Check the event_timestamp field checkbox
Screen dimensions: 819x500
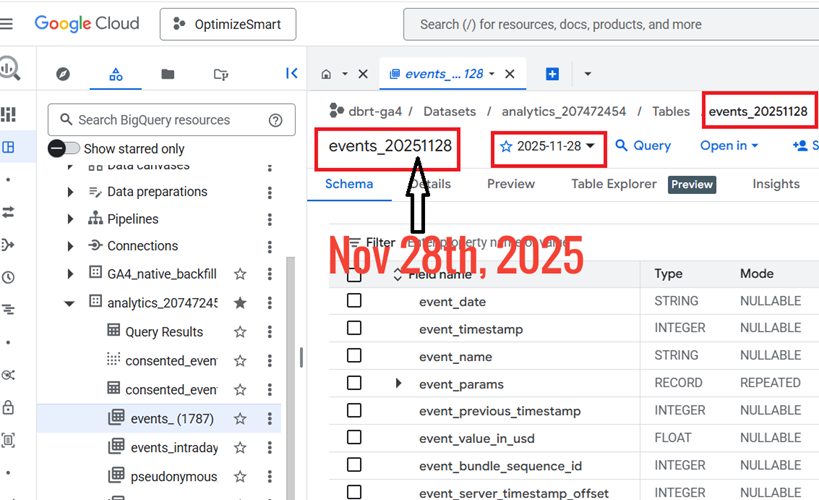click(354, 328)
